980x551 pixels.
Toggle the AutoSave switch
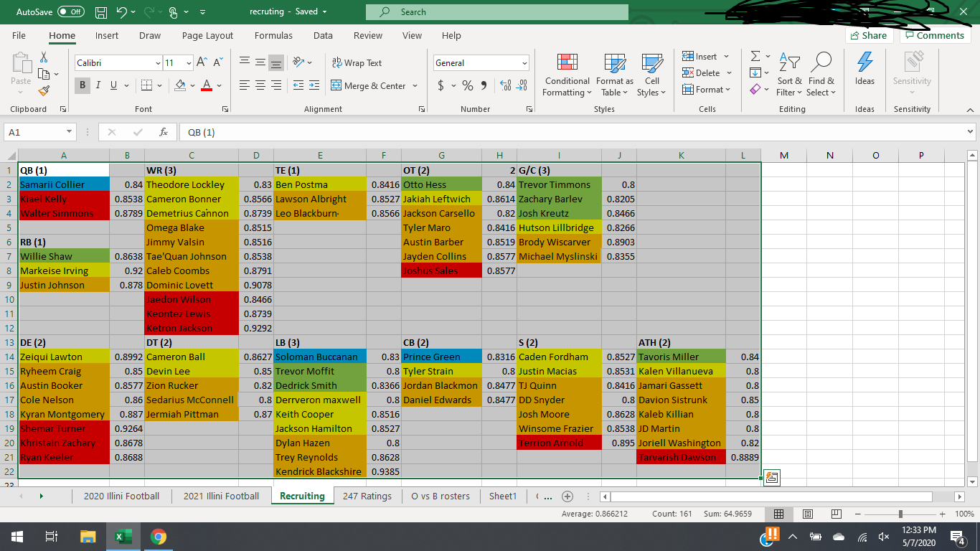[x=70, y=12]
